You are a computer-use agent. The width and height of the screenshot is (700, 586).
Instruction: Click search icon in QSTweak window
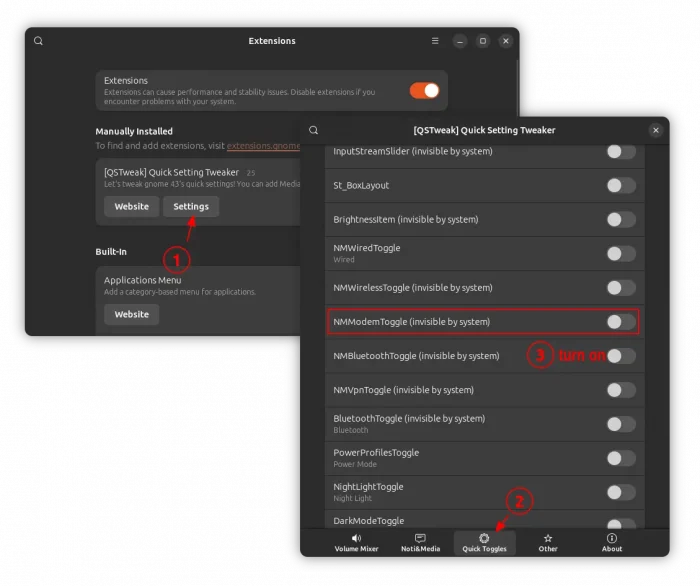(314, 130)
